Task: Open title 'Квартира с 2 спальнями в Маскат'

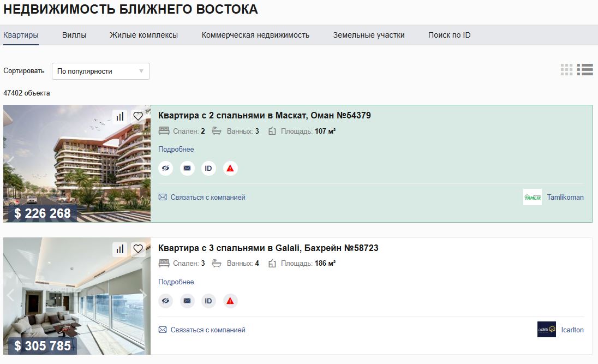Action: pos(264,115)
